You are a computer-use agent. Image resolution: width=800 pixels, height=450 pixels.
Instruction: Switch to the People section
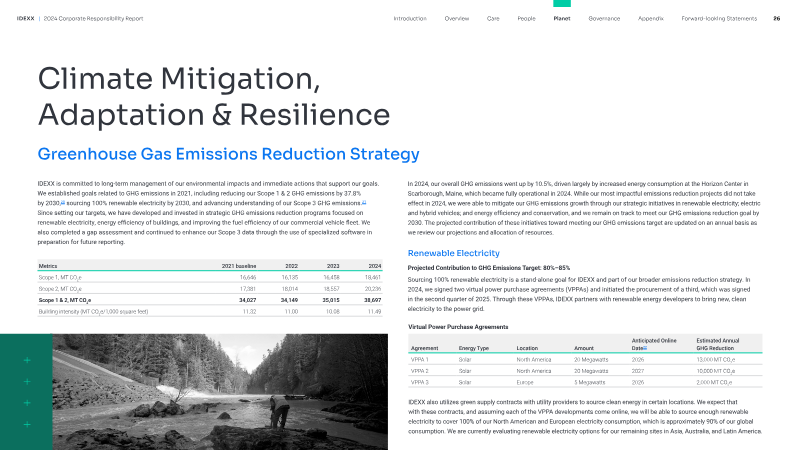[x=526, y=19]
